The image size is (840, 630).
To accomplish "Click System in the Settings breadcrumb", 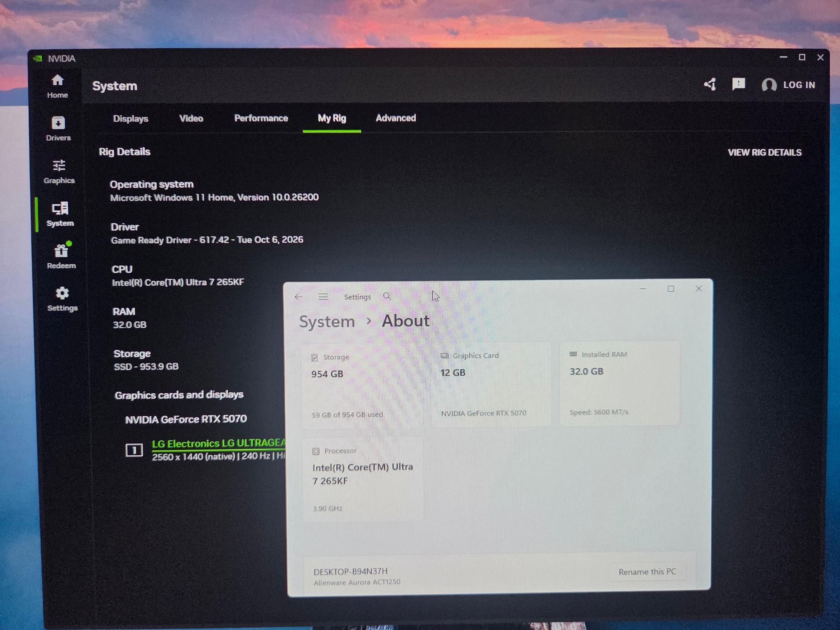I will click(327, 322).
